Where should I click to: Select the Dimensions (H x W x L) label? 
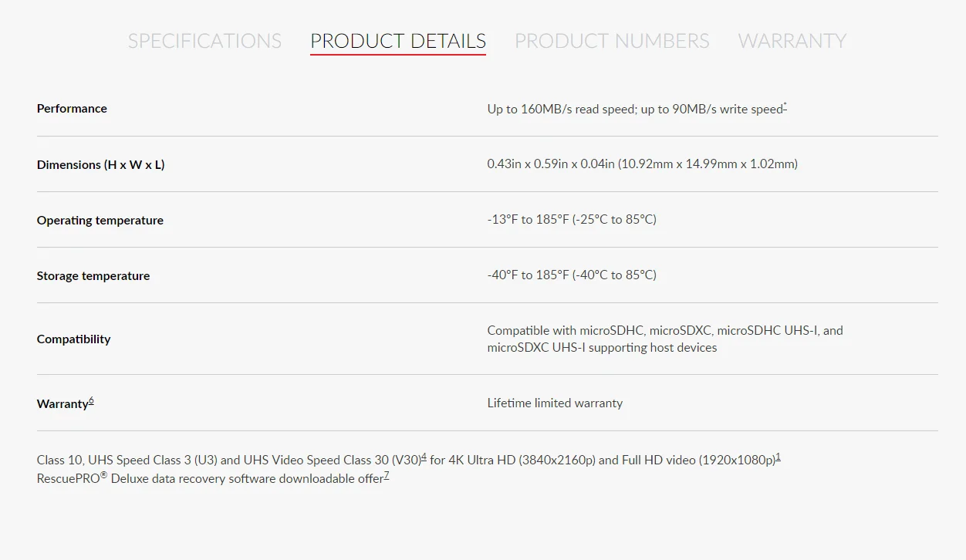(100, 164)
